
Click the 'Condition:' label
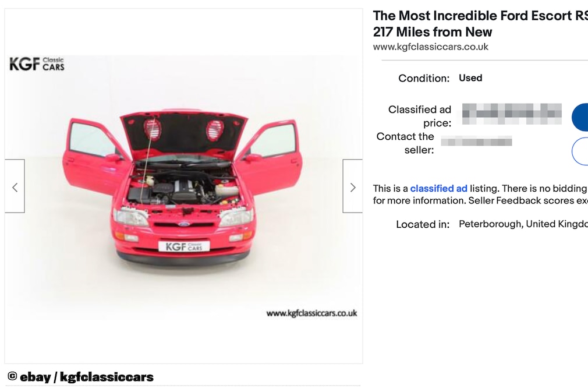(424, 79)
